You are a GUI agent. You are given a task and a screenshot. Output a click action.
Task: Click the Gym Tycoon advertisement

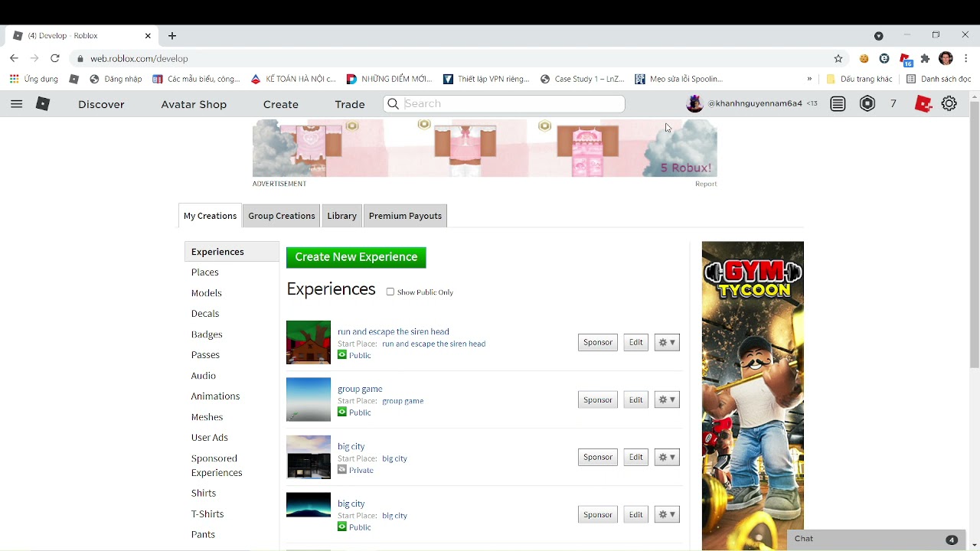coord(753,395)
